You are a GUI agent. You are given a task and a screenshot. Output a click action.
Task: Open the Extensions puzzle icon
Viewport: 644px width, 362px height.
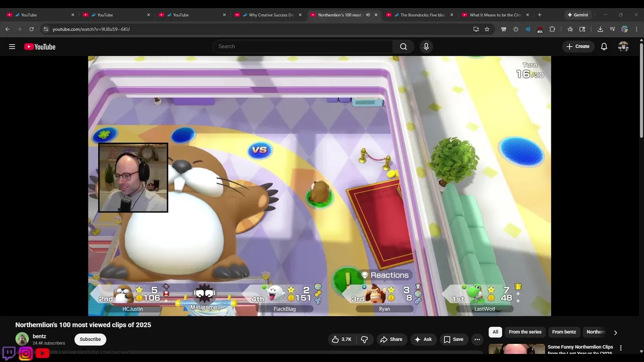pyautogui.click(x=552, y=29)
